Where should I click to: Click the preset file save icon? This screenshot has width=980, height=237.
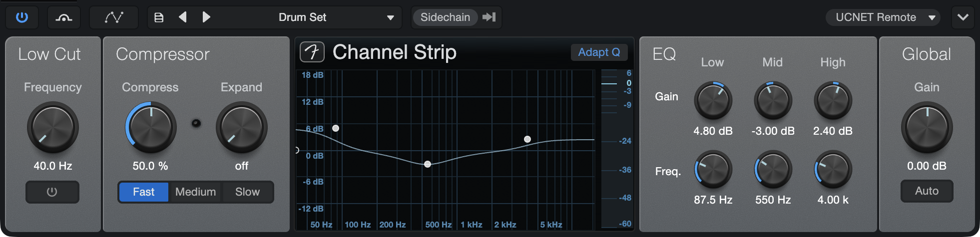(159, 17)
